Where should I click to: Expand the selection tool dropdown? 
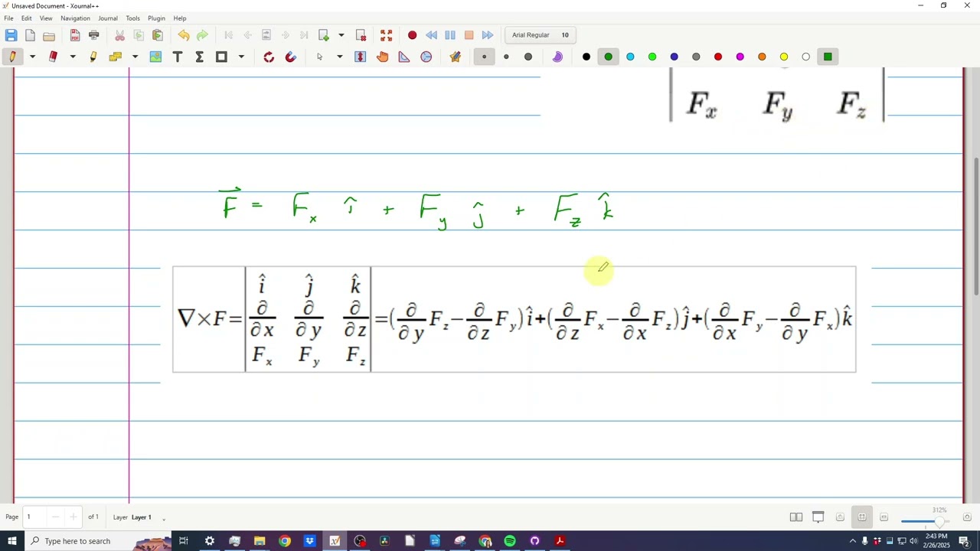tap(340, 57)
